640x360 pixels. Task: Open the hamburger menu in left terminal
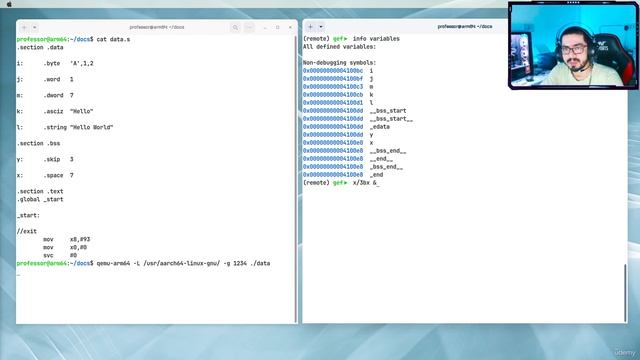(x=249, y=27)
